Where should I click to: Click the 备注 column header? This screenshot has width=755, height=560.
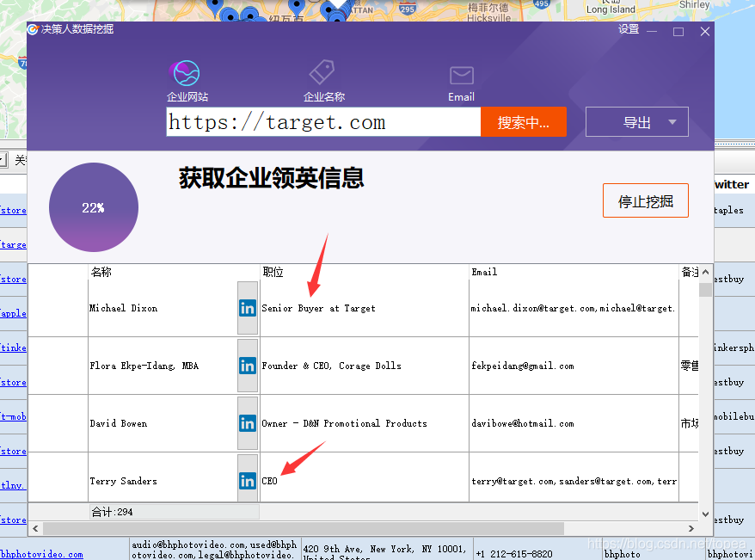pyautogui.click(x=689, y=272)
